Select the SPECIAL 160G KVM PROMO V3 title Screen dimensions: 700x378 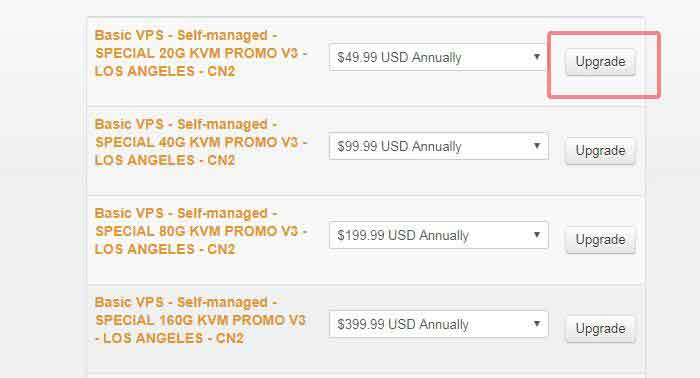pyautogui.click(x=200, y=320)
